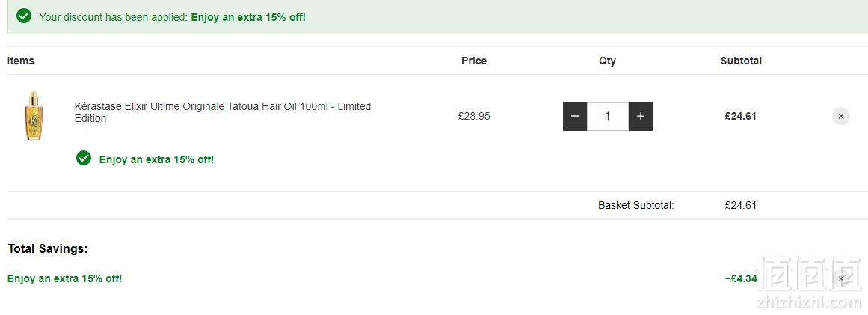Click the green checkmark icon in the discount banner

click(x=24, y=16)
